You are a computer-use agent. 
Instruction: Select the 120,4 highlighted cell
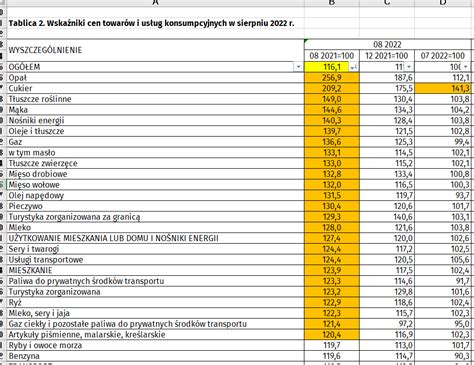(x=332, y=335)
